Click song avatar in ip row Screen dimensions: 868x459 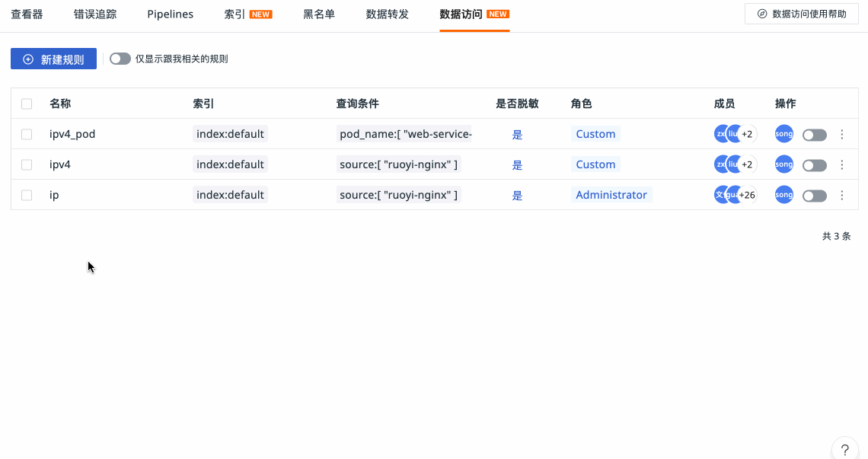pos(783,195)
